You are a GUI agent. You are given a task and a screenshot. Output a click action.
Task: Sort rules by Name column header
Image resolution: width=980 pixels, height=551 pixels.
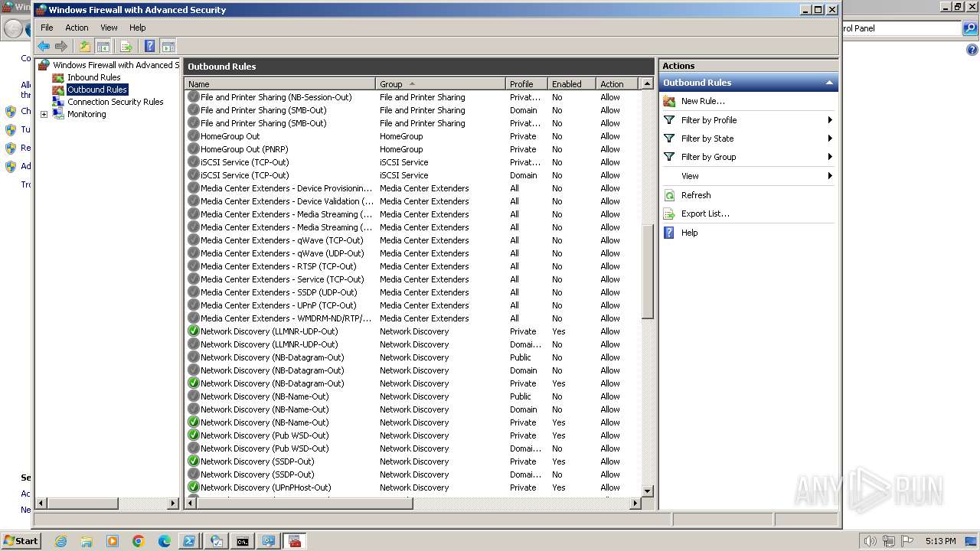280,84
